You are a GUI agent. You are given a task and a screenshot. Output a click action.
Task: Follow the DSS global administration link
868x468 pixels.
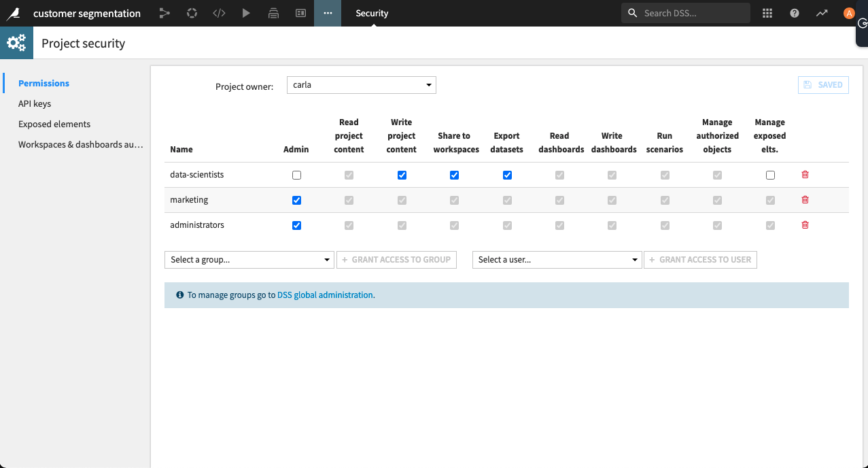tap(325, 295)
